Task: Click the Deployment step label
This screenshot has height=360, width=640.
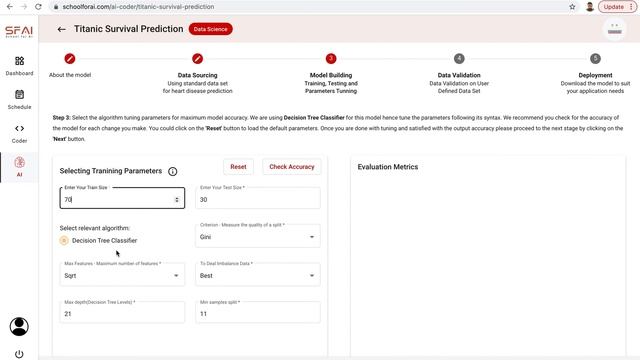Action: pos(596,75)
